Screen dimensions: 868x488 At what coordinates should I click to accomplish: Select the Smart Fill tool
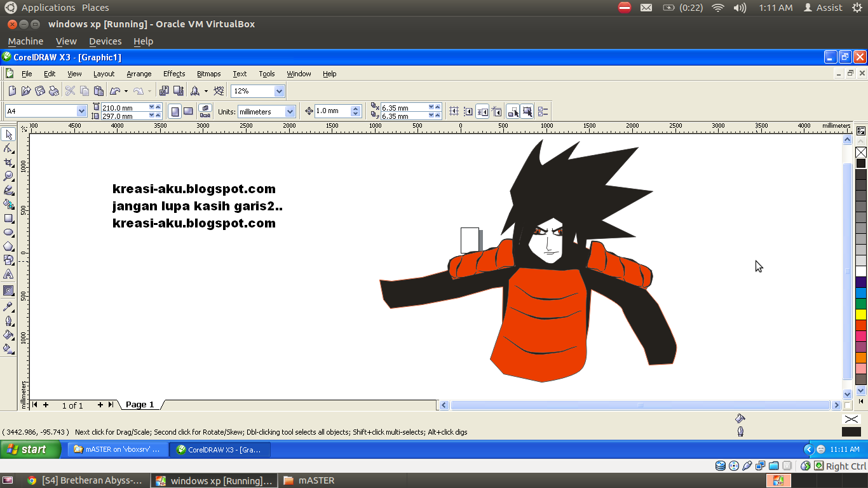coord(8,204)
